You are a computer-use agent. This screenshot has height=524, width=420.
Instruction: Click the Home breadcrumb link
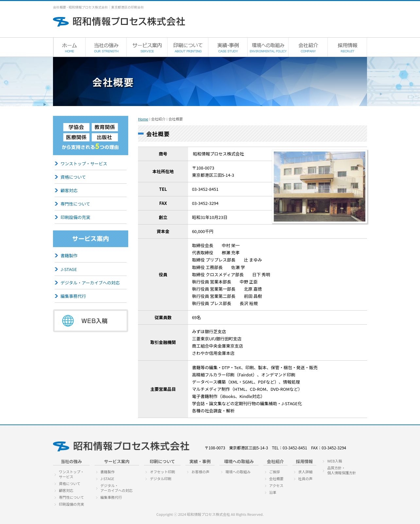(143, 119)
